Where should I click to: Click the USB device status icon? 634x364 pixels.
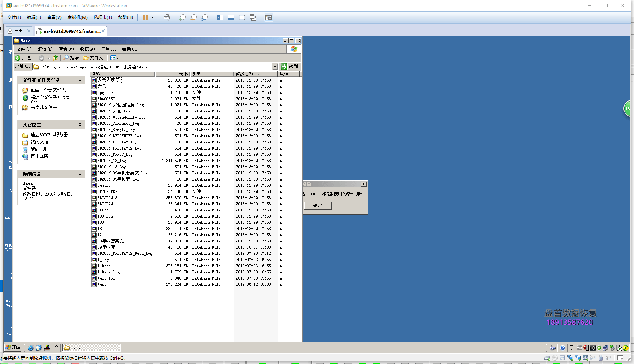pos(601,358)
